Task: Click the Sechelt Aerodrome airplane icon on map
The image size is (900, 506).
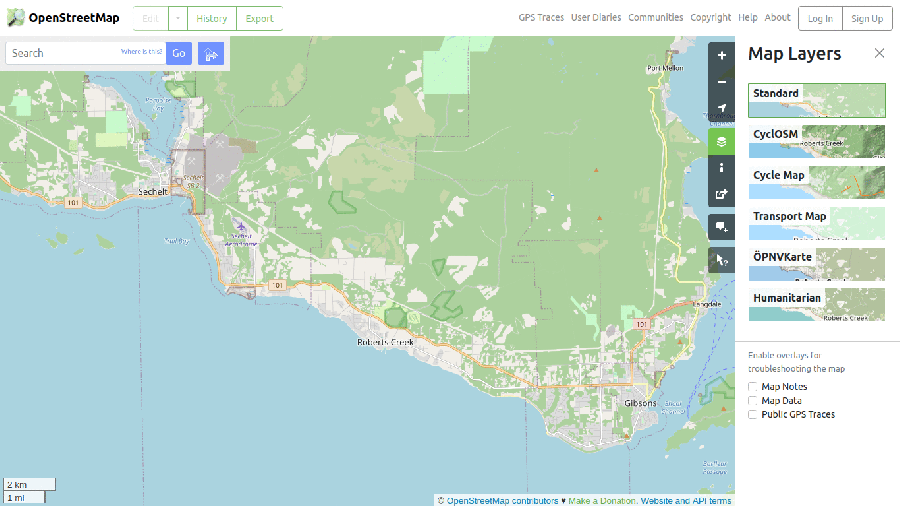Action: 241,225
